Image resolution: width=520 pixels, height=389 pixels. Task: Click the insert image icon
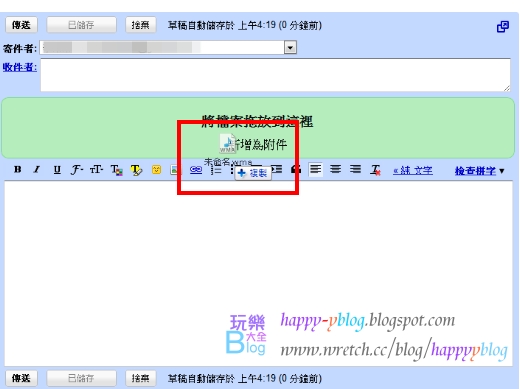coord(175,170)
